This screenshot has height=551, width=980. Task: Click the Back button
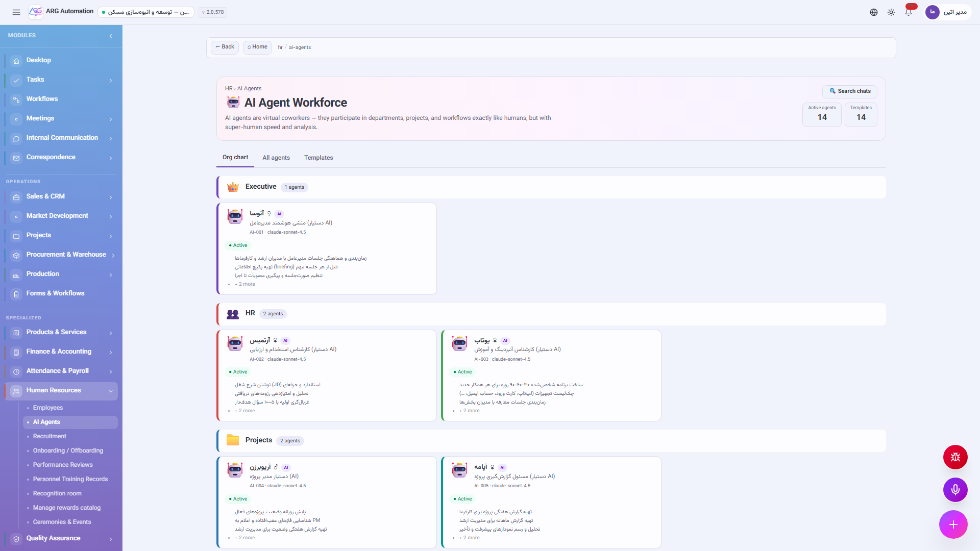point(225,47)
